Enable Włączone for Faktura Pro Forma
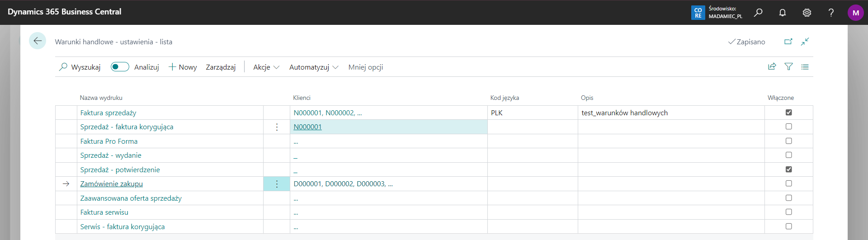868x240 pixels. pyautogui.click(x=788, y=141)
